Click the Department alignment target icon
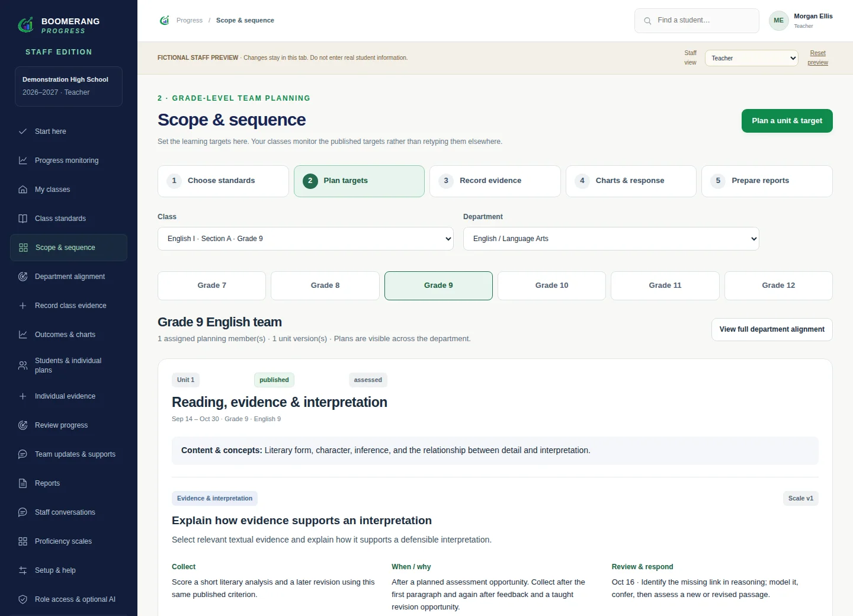Image resolution: width=853 pixels, height=616 pixels. click(23, 277)
